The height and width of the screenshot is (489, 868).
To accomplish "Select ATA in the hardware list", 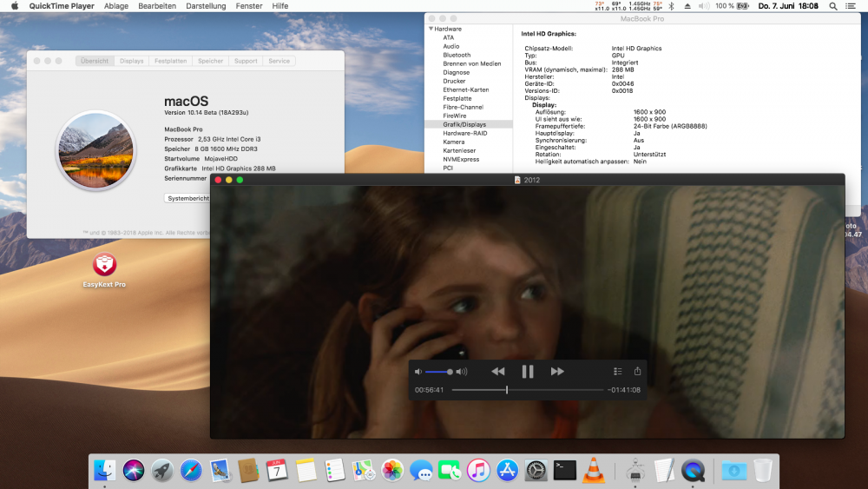I will (x=449, y=37).
